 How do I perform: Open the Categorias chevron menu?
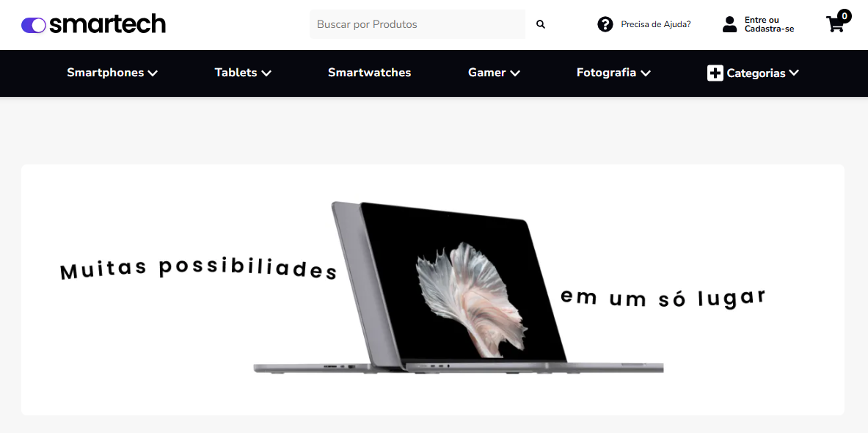point(794,73)
